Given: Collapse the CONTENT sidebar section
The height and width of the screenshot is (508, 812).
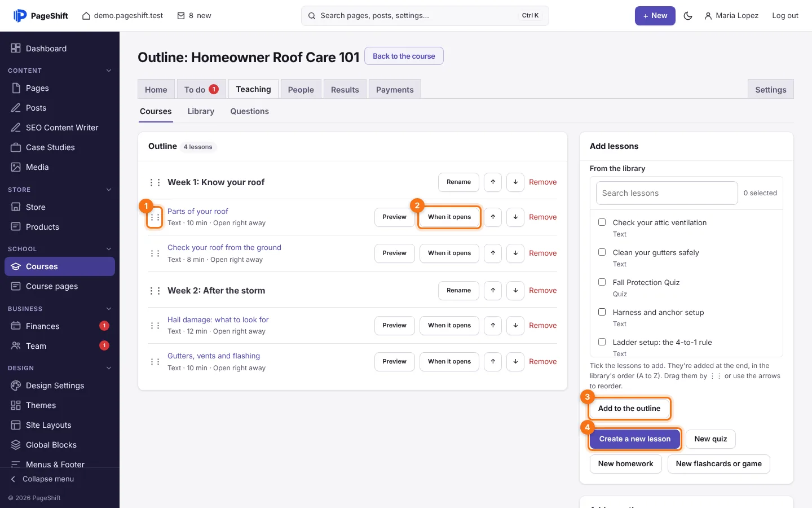Looking at the screenshot, I should 109,71.
